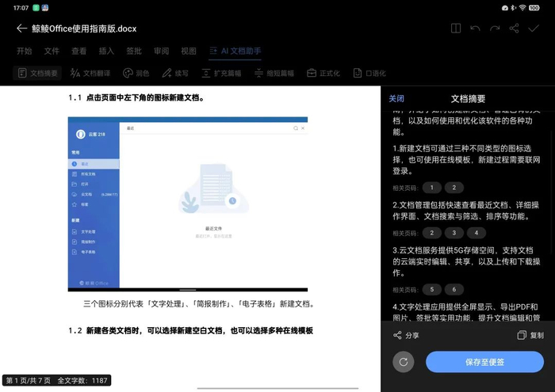The height and width of the screenshot is (392, 555).
Task: Switch to the 视图 tab
Action: (x=189, y=51)
